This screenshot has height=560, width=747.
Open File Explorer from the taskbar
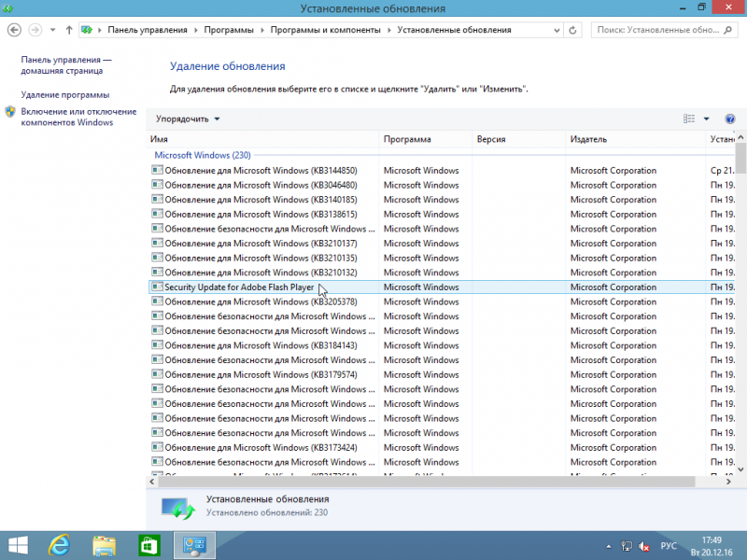tap(105, 546)
